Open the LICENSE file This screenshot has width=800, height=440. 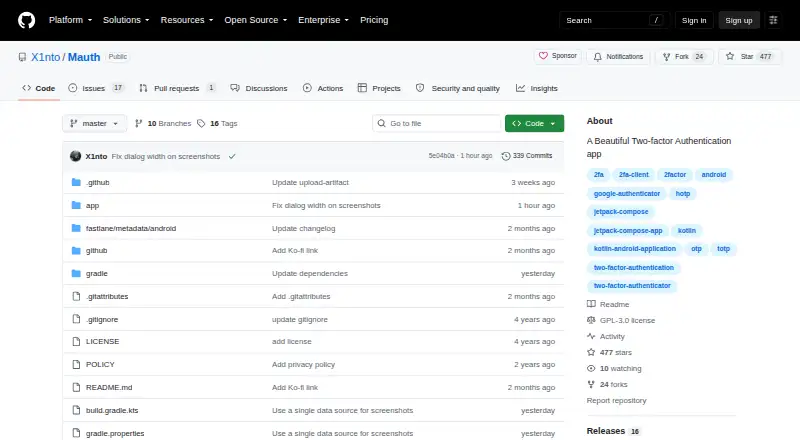click(x=103, y=341)
